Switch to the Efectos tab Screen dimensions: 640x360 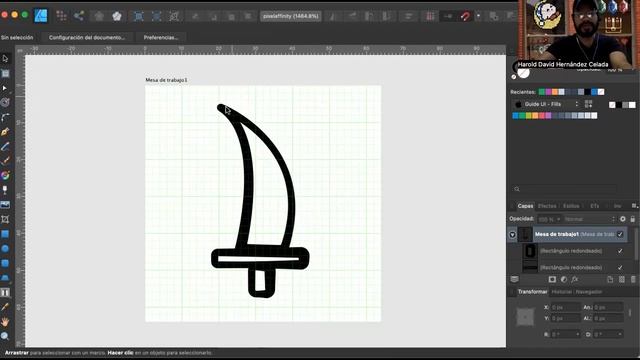547,206
